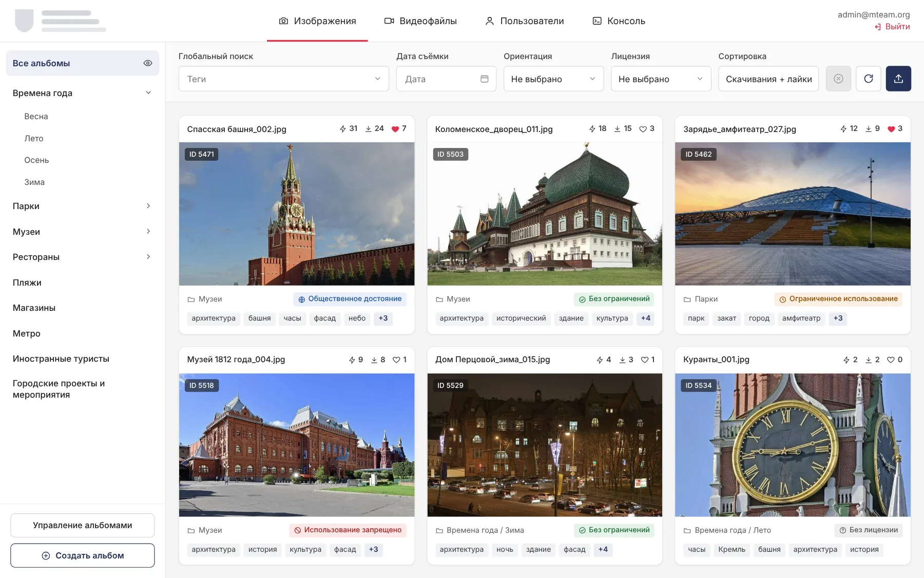Click the download icon on Дом Перцовой_зима_015.jpg

(623, 360)
